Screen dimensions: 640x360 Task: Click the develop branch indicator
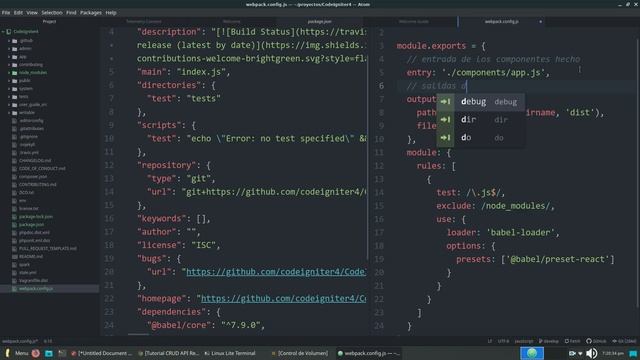[x=549, y=341]
